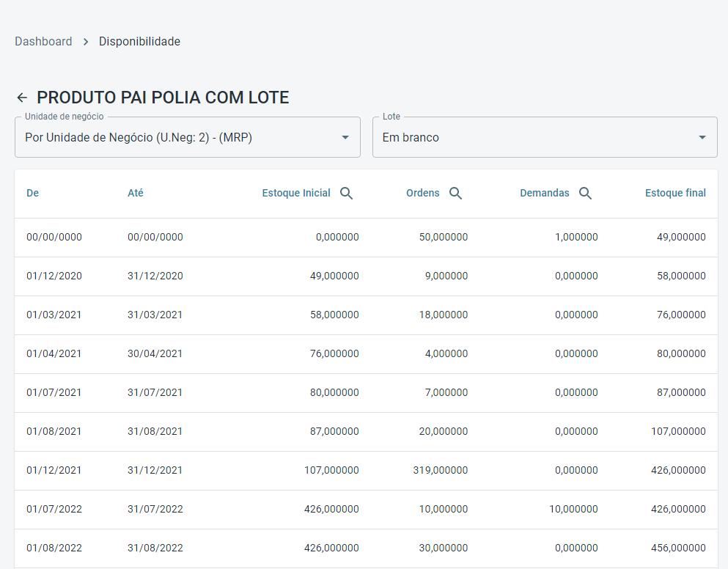Screen dimensions: 728x569
Task: Click Ordens value 18,000000
Action: [x=444, y=315]
